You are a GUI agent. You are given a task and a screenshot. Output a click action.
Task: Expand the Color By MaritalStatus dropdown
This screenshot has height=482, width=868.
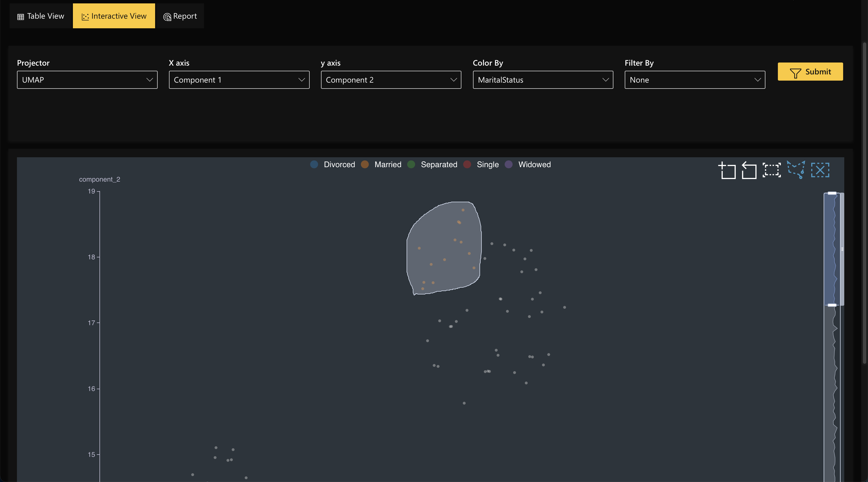pyautogui.click(x=542, y=80)
